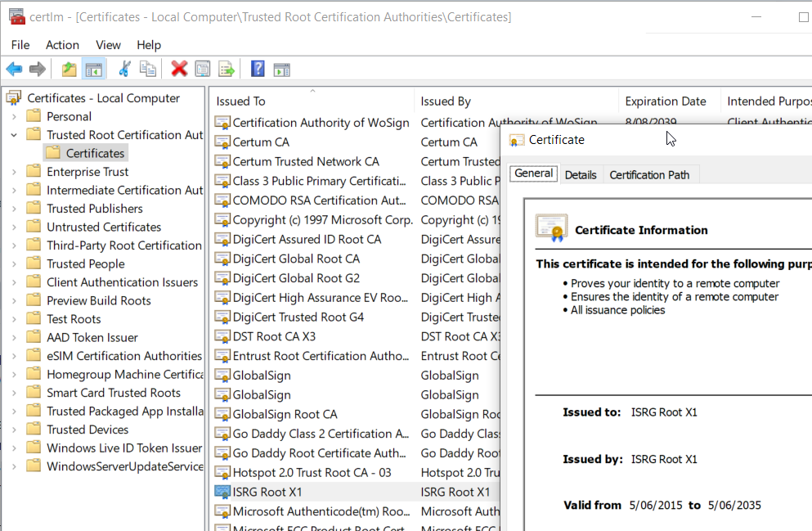Viewport: 812px width, 531px height.
Task: Click the Hotspot 2.0 Trust Root certificate icon
Action: pyautogui.click(x=222, y=472)
